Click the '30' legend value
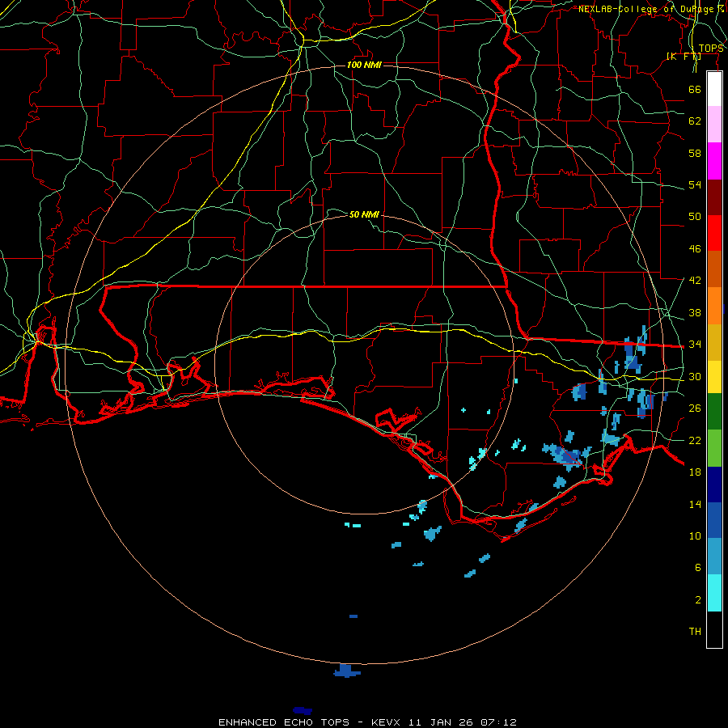Viewport: 728px width, 728px height. (695, 376)
